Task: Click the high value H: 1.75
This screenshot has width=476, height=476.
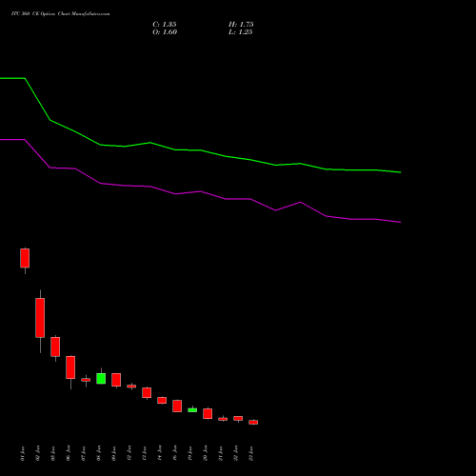Action: [241, 25]
